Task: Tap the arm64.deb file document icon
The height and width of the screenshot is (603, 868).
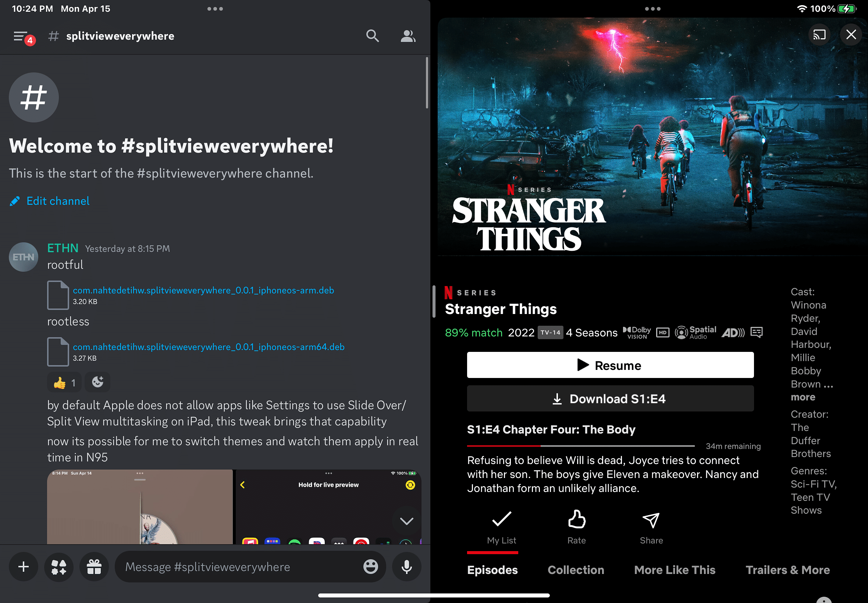Action: (58, 352)
